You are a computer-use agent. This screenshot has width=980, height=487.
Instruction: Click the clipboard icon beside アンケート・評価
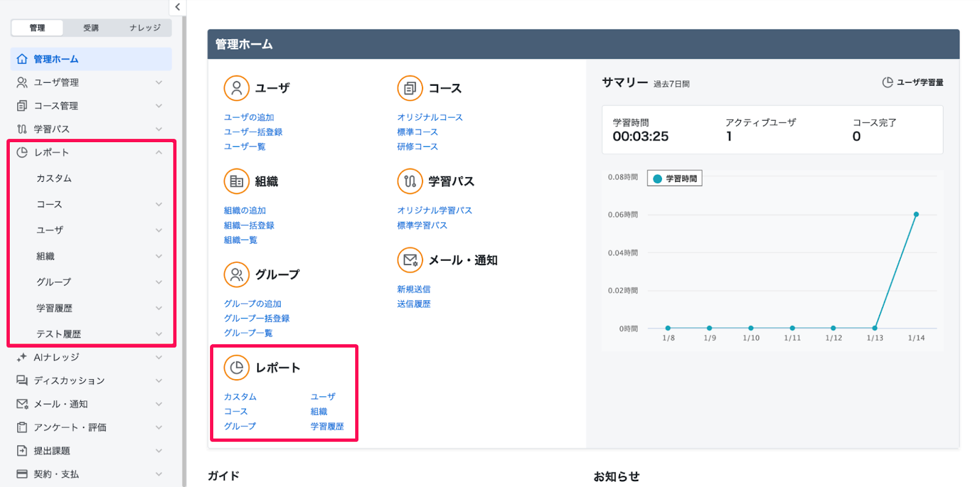point(22,427)
